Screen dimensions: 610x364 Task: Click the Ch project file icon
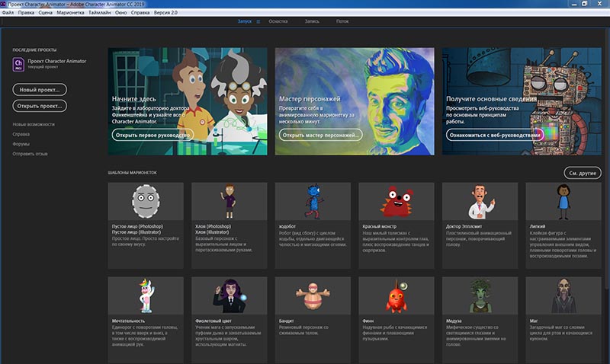(18, 64)
